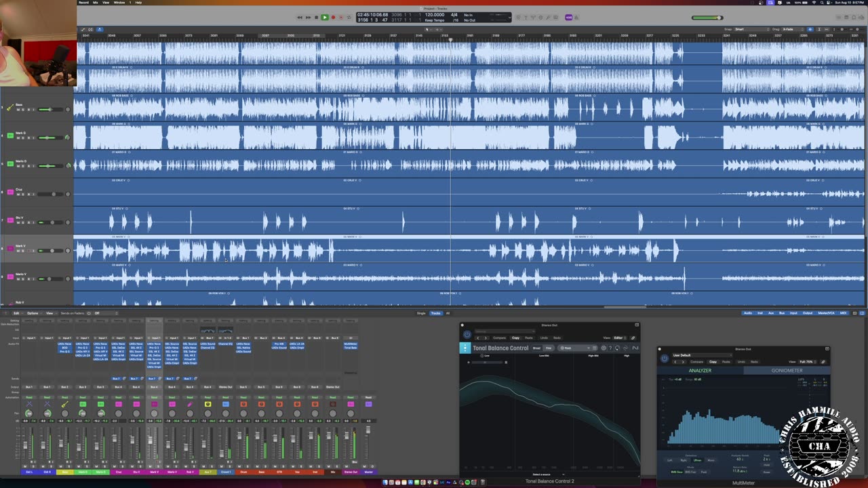Click the Broad view button
The width and height of the screenshot is (868, 488).
point(536,348)
